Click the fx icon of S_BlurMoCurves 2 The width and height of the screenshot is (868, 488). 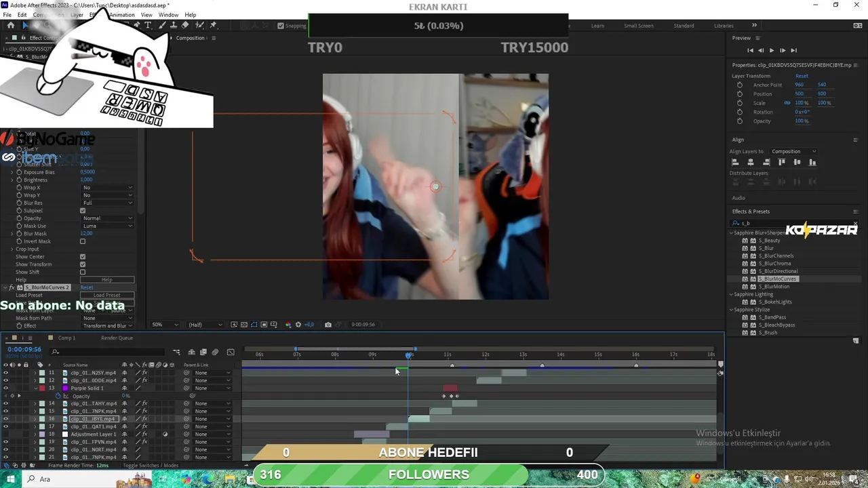(12, 287)
